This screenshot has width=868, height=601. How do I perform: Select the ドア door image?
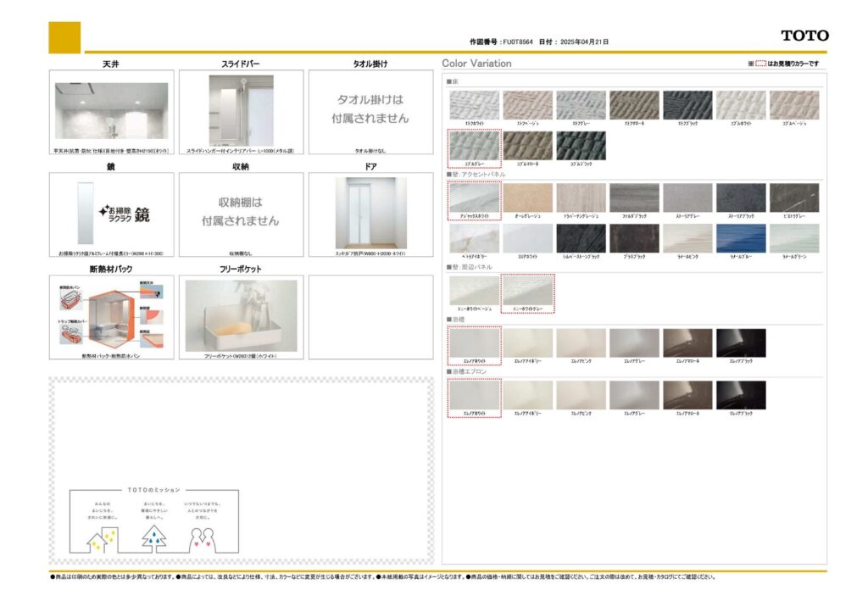click(x=370, y=212)
